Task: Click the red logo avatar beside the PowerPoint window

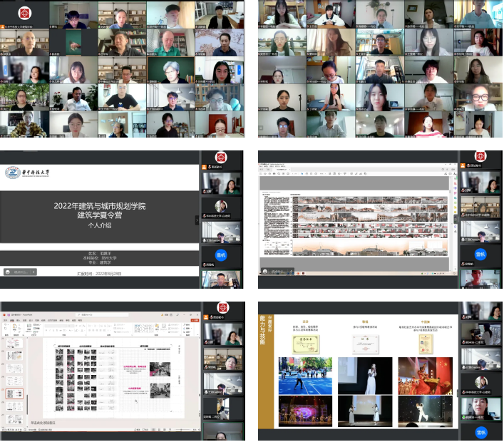Action: pyautogui.click(x=222, y=309)
